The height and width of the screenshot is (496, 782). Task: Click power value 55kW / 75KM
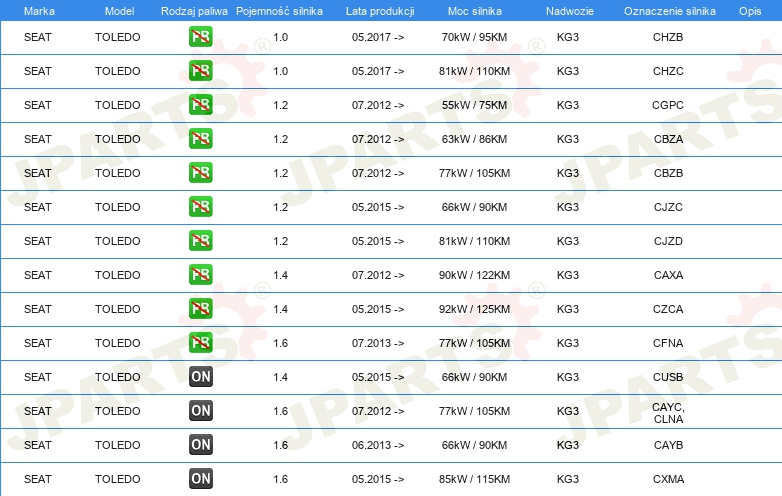(x=474, y=105)
